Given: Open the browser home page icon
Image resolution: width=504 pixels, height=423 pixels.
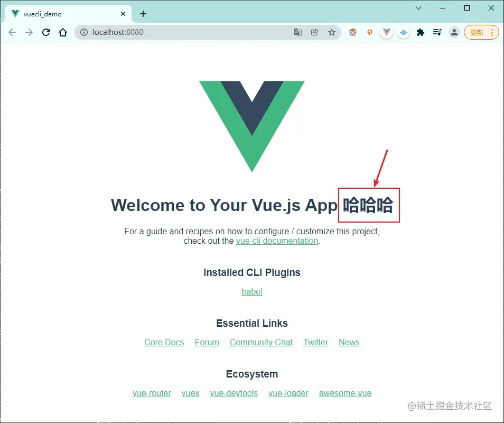Looking at the screenshot, I should pyautogui.click(x=63, y=32).
